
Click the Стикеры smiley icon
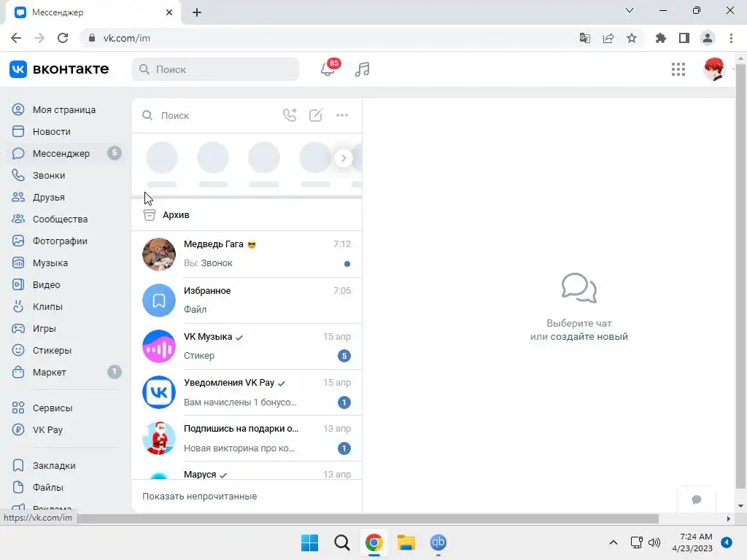(x=18, y=351)
